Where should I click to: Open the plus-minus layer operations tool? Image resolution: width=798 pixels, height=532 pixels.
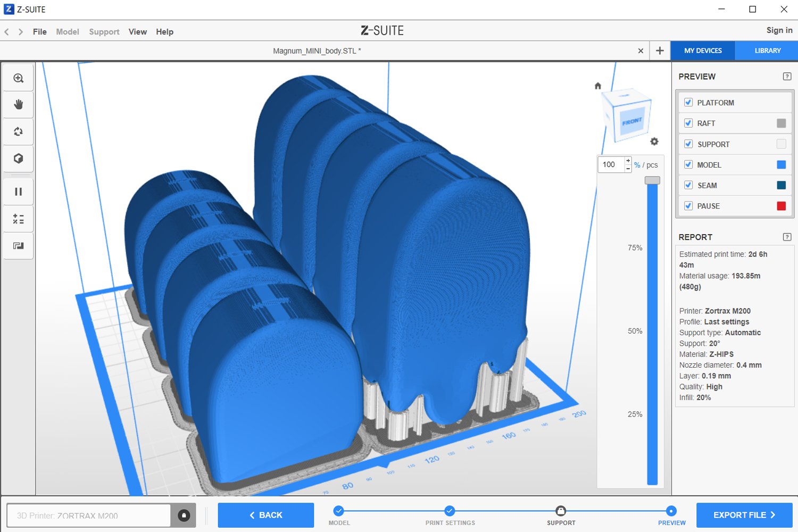pos(19,219)
